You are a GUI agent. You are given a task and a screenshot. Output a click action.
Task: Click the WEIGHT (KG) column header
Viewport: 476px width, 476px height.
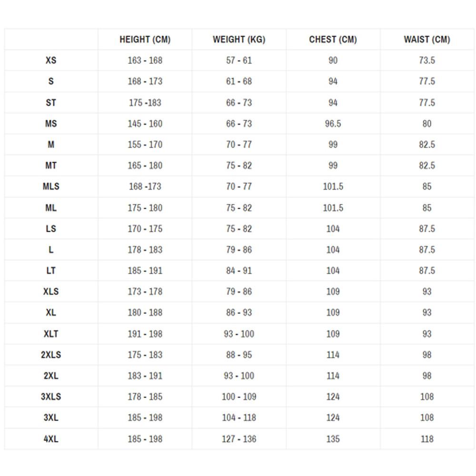[x=239, y=40]
